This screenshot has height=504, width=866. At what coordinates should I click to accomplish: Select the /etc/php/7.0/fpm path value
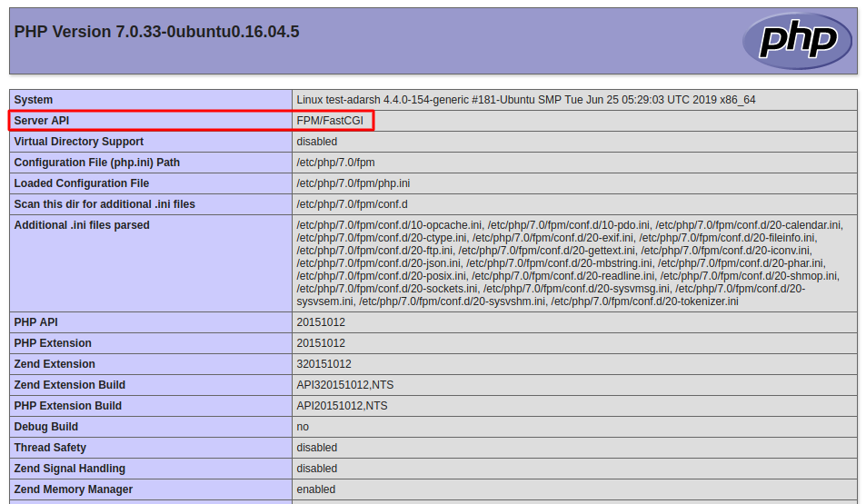click(335, 163)
